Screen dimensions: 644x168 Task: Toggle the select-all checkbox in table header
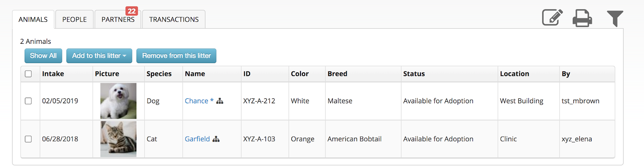tap(28, 74)
